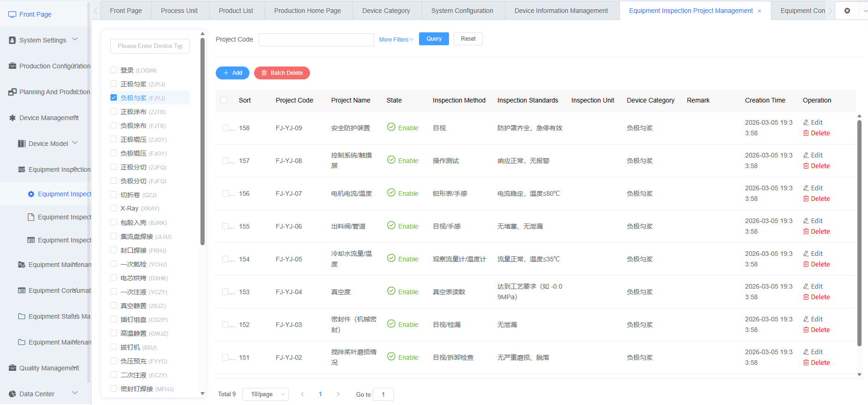Click Enable status icon for FJ-YJ-09
The height and width of the screenshot is (405, 868).
[391, 127]
